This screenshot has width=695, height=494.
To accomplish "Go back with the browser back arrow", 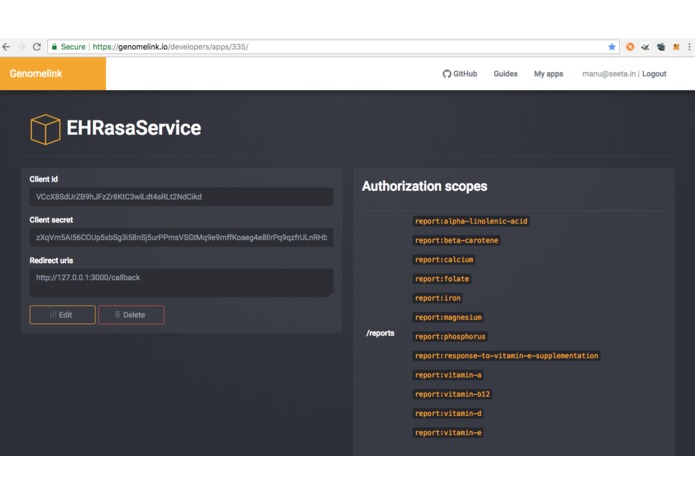I will pos(6,47).
